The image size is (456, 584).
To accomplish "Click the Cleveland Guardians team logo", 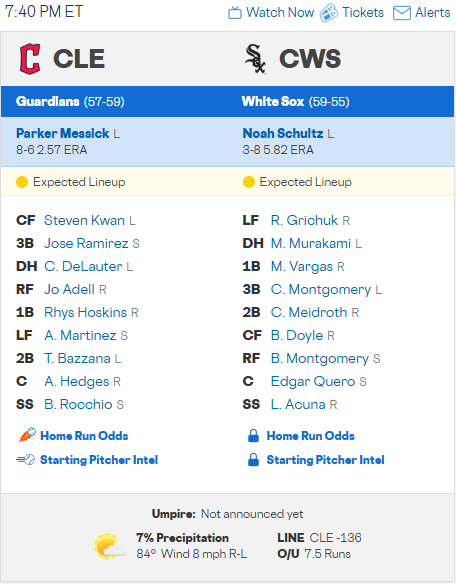I will point(29,59).
